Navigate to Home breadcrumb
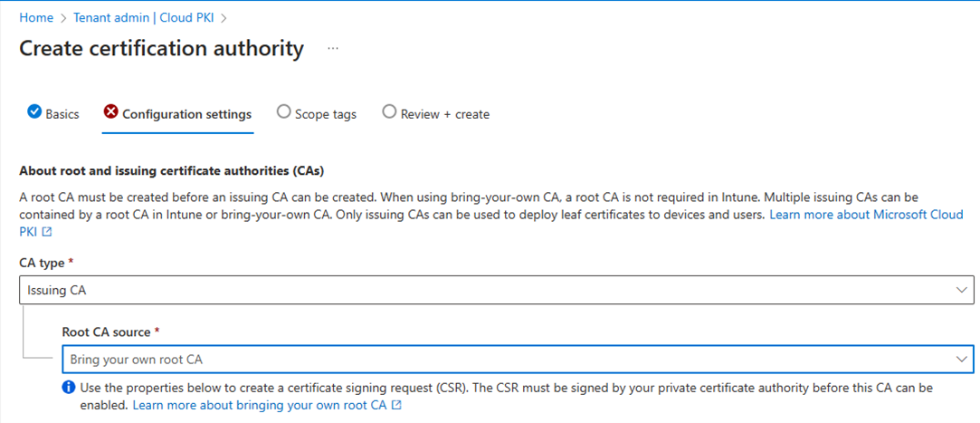This screenshot has height=423, width=980. click(36, 17)
